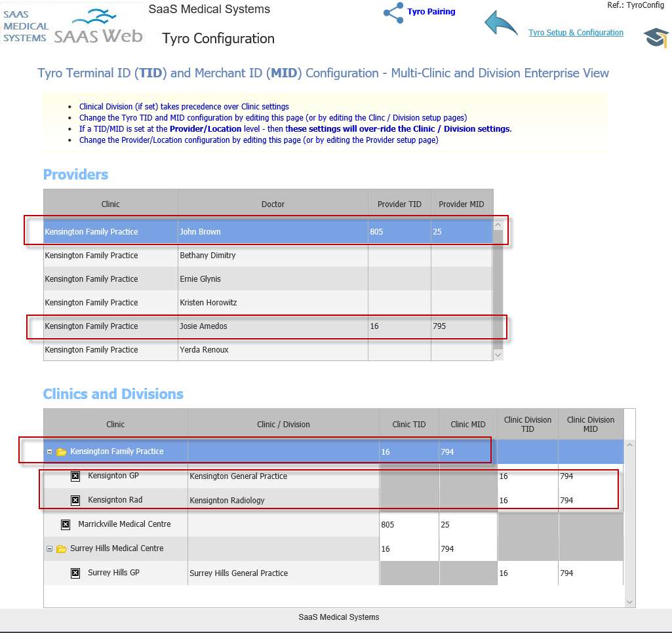
Task: Edit Kensington General Practice Division MID 794
Action: [591, 476]
